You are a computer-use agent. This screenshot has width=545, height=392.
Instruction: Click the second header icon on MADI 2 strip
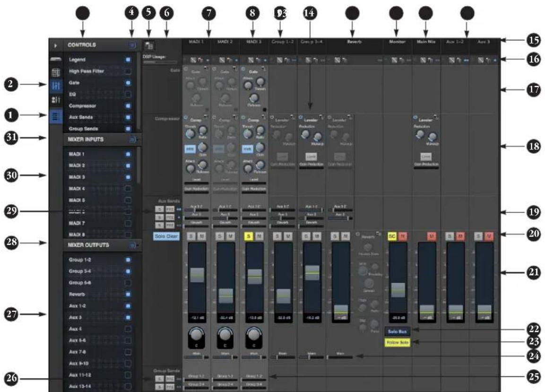(x=229, y=60)
